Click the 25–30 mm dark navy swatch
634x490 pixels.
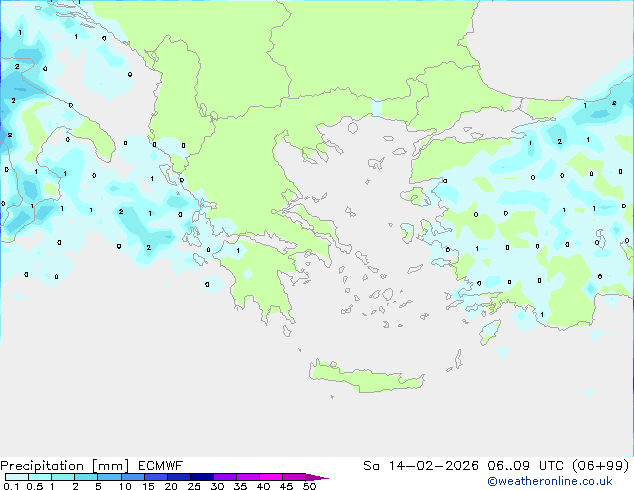[x=202, y=477]
